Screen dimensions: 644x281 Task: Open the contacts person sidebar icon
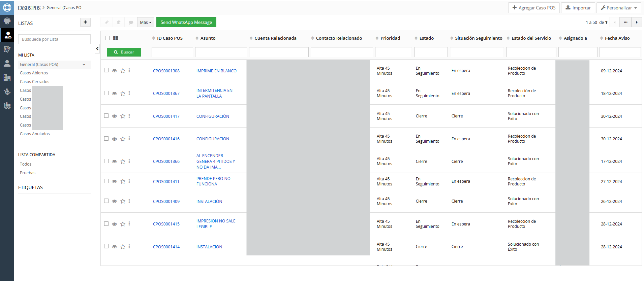point(7,63)
